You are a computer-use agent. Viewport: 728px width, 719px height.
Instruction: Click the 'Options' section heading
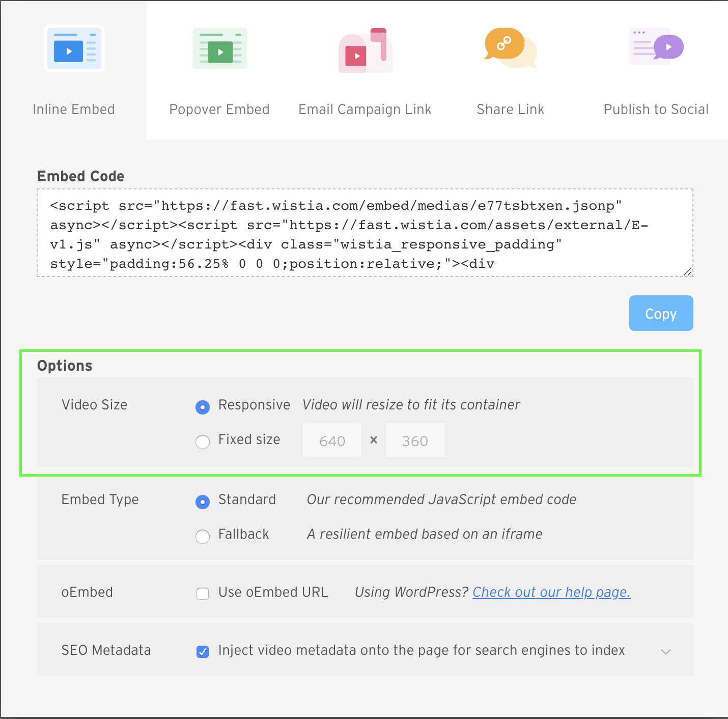tap(65, 366)
